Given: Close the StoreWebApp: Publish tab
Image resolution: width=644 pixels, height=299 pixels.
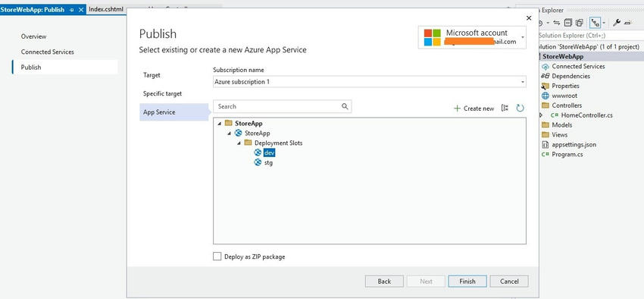Looking at the screenshot, I should (80, 9).
